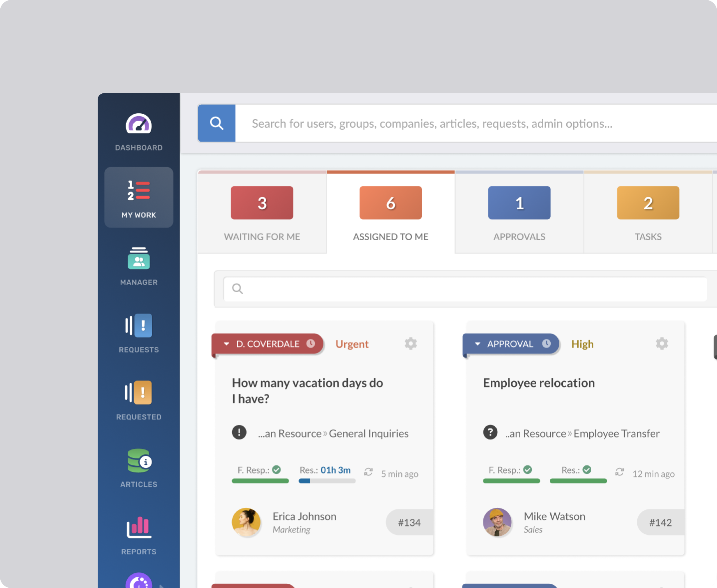The height and width of the screenshot is (588, 717).
Task: Click Erica Johnson's avatar photo
Action: pyautogui.click(x=246, y=522)
